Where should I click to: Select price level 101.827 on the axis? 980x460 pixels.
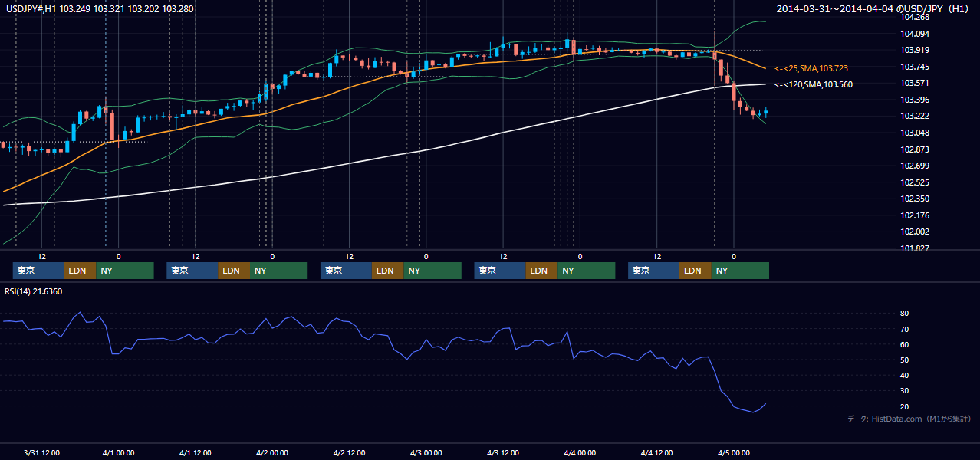[915, 248]
